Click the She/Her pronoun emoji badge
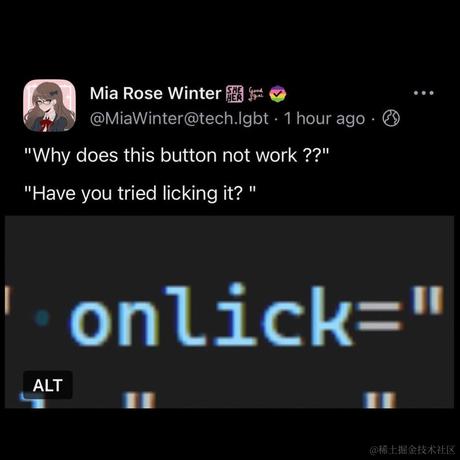 pos(235,94)
